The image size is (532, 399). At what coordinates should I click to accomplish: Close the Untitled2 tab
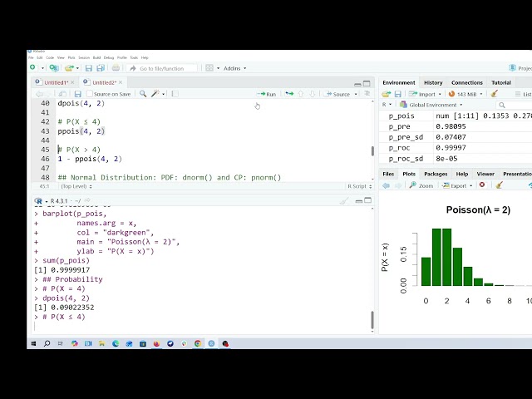pyautogui.click(x=121, y=82)
